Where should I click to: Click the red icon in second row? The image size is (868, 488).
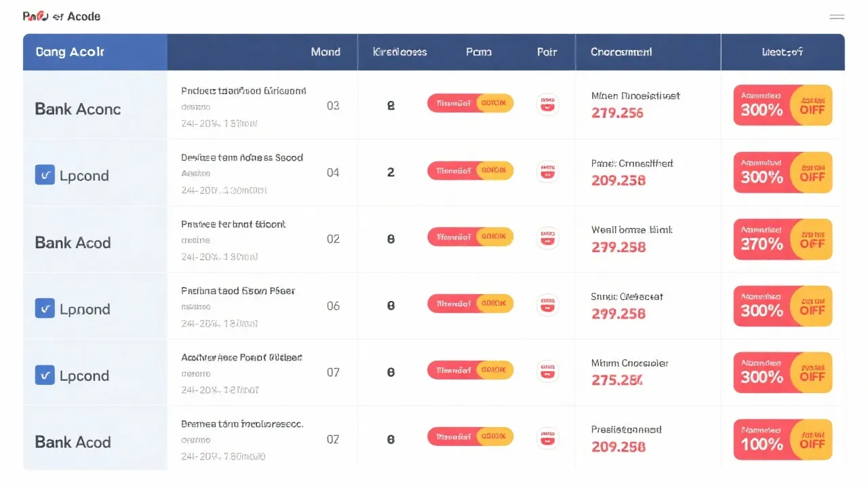[547, 171]
